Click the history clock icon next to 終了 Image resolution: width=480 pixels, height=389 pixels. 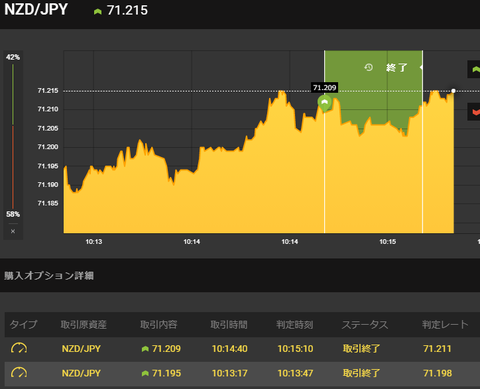pos(368,68)
